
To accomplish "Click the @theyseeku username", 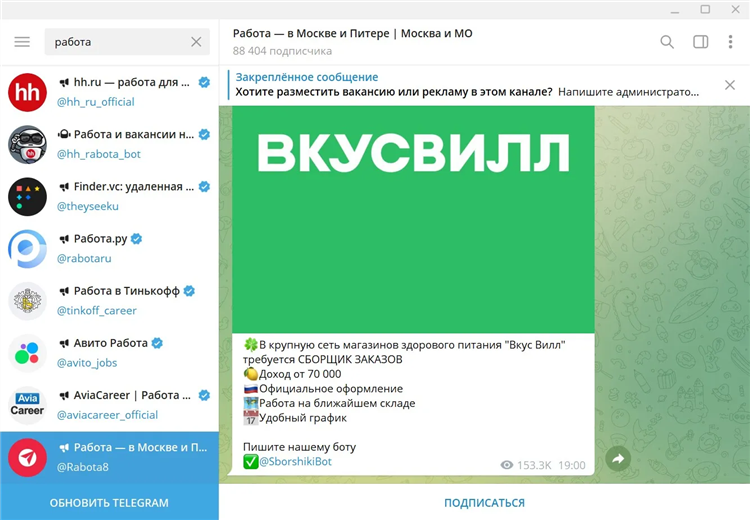I will [88, 206].
